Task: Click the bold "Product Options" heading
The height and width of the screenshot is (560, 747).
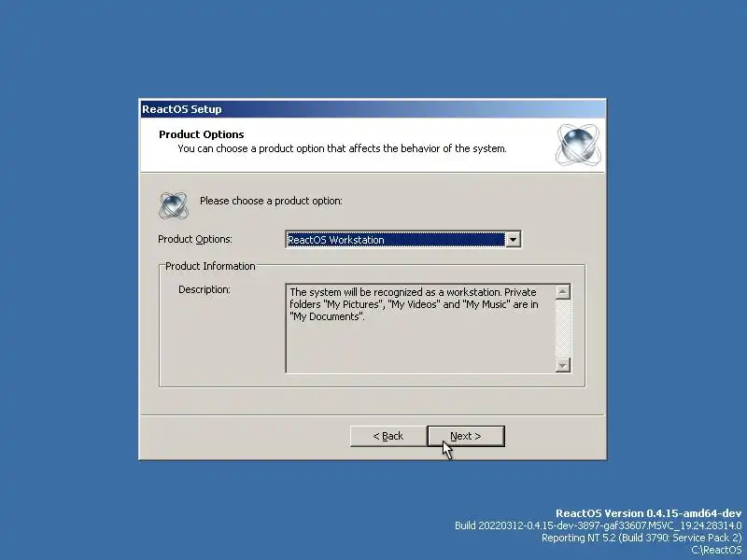Action: [x=201, y=134]
